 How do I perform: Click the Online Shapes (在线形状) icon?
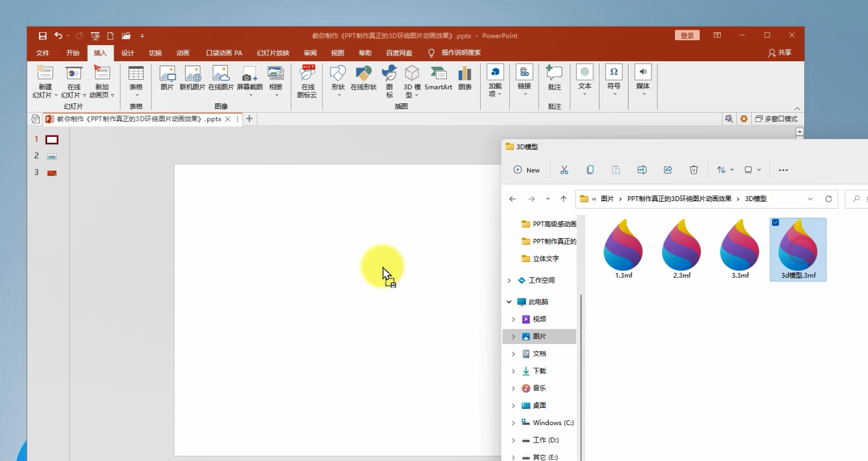pyautogui.click(x=364, y=79)
